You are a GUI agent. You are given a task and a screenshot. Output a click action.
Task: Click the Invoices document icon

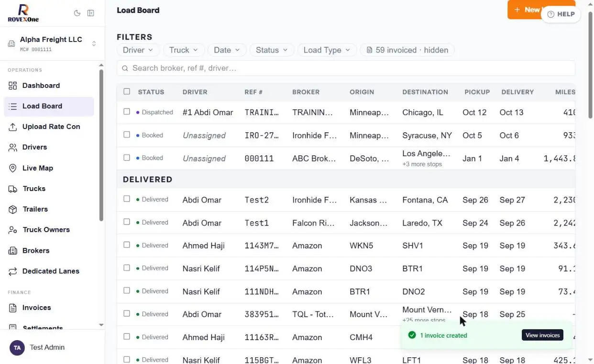coord(13,308)
